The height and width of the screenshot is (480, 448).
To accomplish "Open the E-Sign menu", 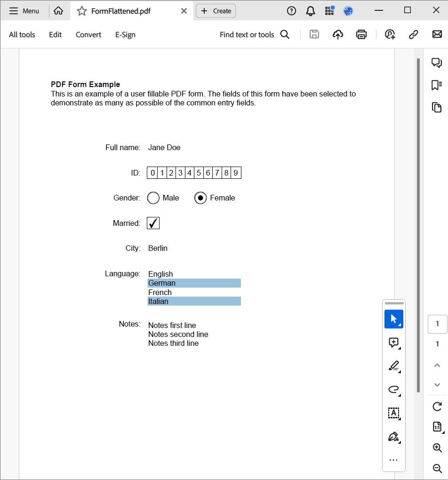I will 125,34.
